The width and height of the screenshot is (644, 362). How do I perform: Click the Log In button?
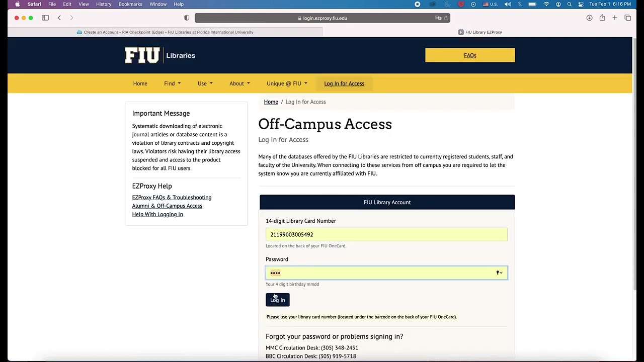[278, 300]
